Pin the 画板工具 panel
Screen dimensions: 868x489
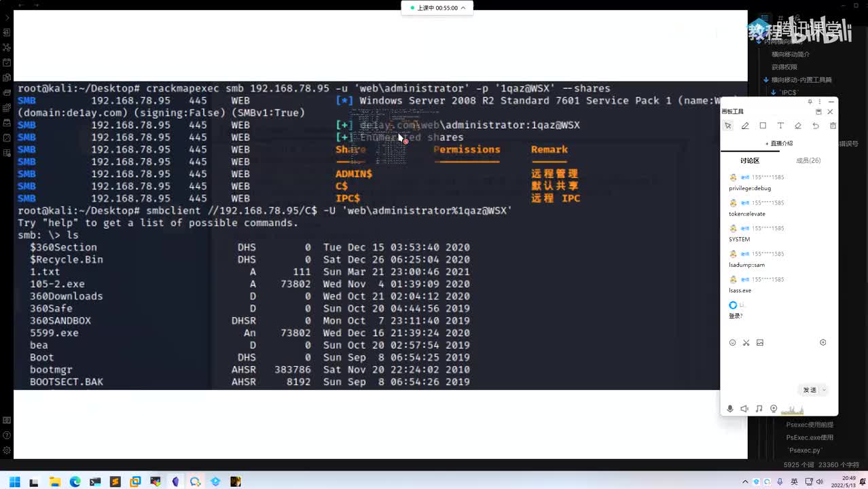click(810, 102)
